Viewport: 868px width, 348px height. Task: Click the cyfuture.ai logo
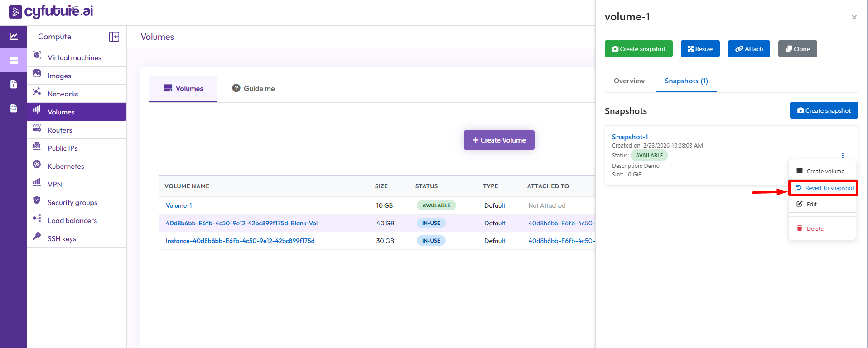point(51,11)
